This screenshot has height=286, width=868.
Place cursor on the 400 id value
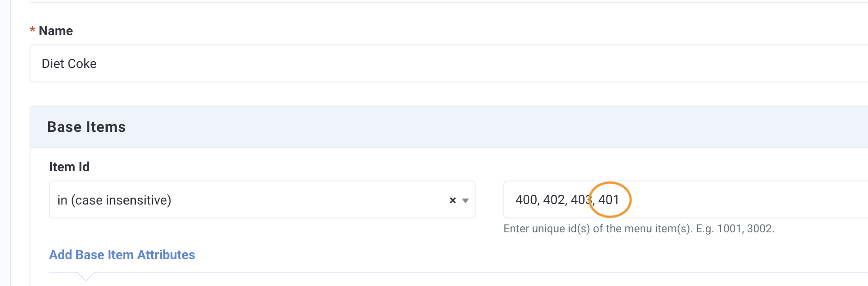point(526,199)
